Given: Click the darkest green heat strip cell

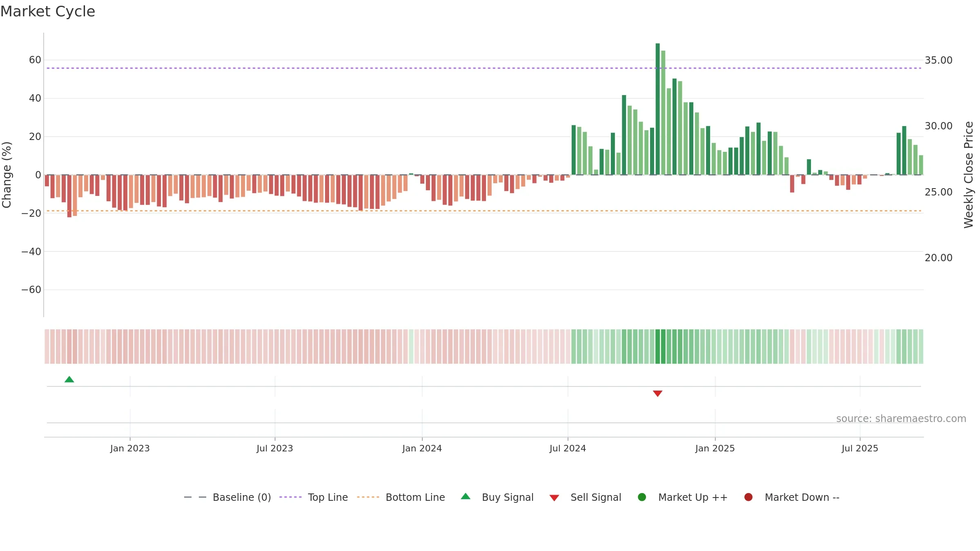Looking at the screenshot, I should coord(657,347).
